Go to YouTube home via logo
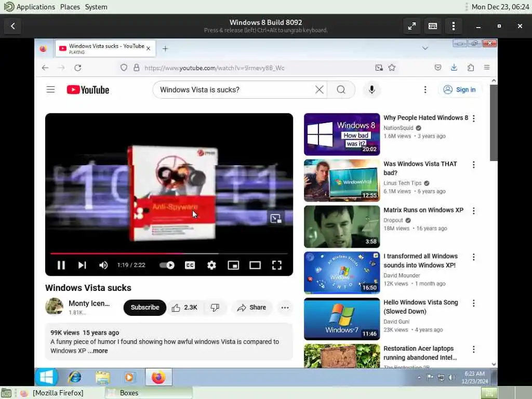Viewport: 532px width, 399px height. (x=88, y=89)
